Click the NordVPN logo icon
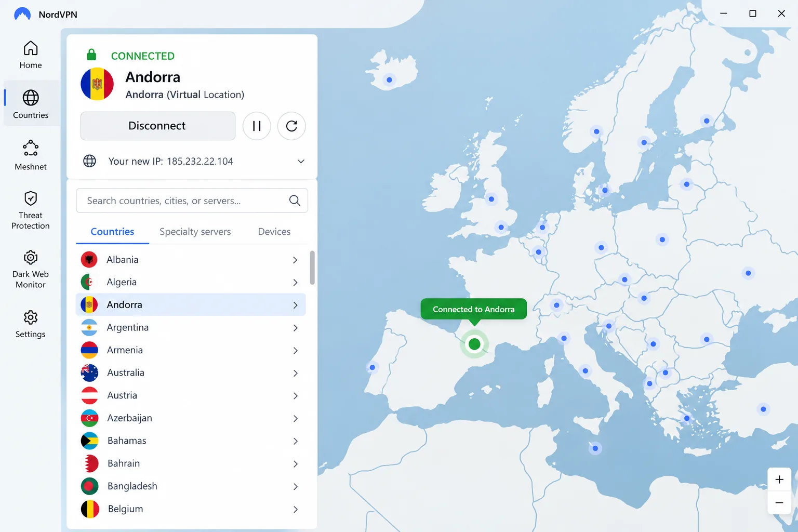This screenshot has height=532, width=798. coord(22,14)
